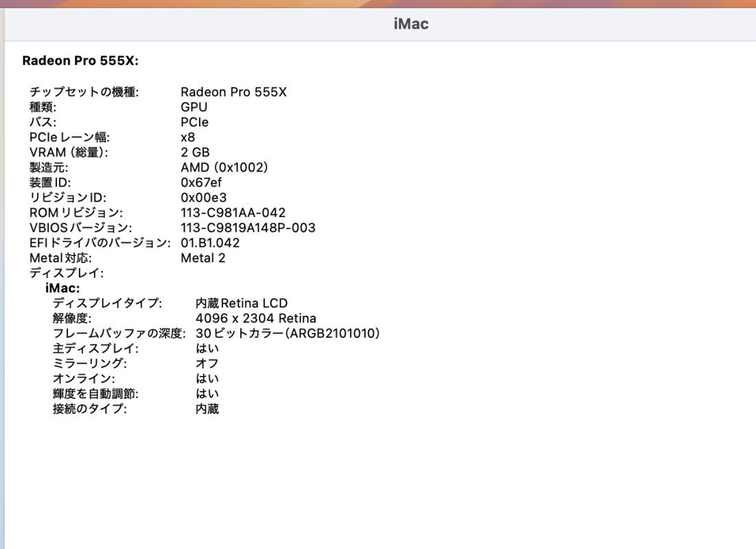
Task: Click the revision ID 0x00e3
Action: [202, 197]
